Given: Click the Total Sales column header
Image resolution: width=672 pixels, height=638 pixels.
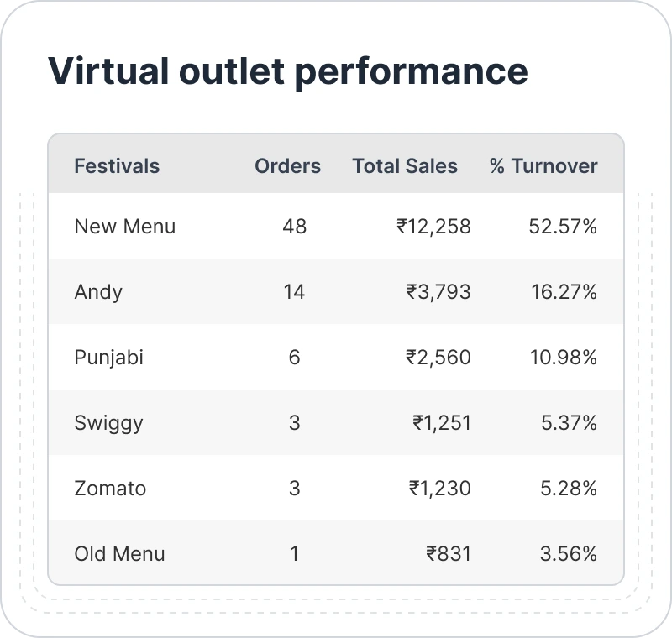Looking at the screenshot, I should point(405,165).
